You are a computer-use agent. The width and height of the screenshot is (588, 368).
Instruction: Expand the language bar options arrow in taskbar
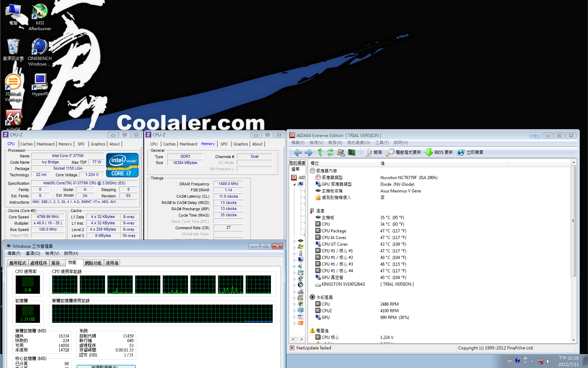525,362
